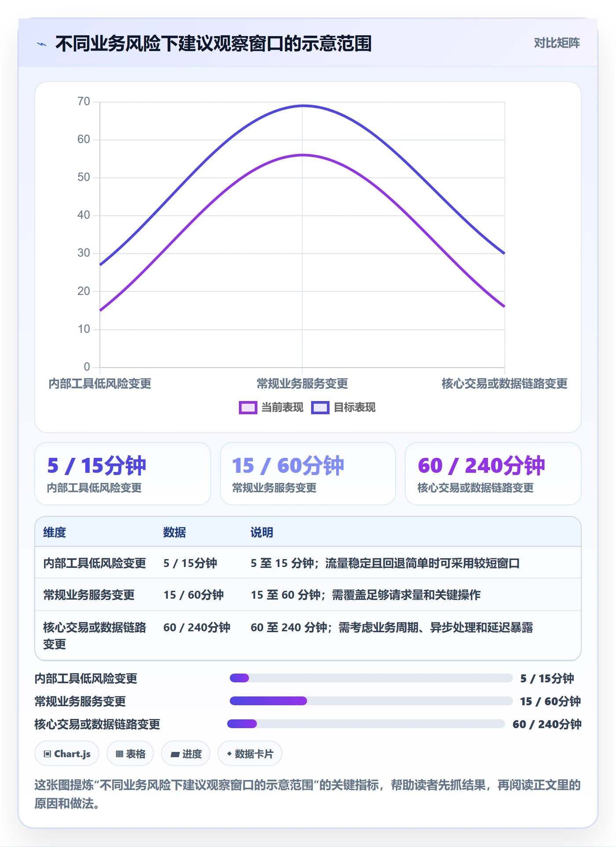The width and height of the screenshot is (616, 847).
Task: Click the diamond icon on the 数据卡片 chip
Action: point(229,754)
